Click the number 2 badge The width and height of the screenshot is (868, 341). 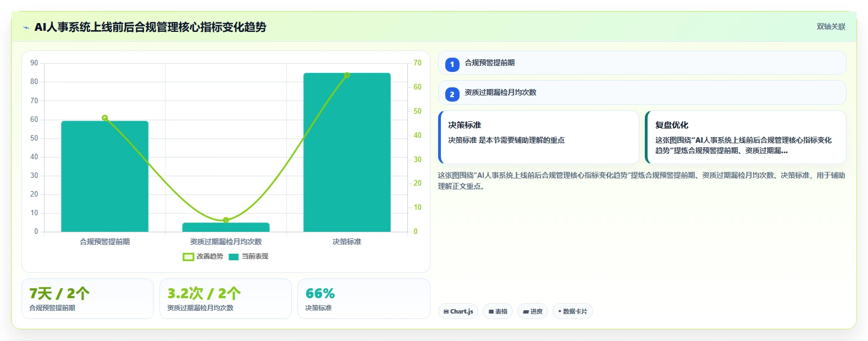[452, 94]
